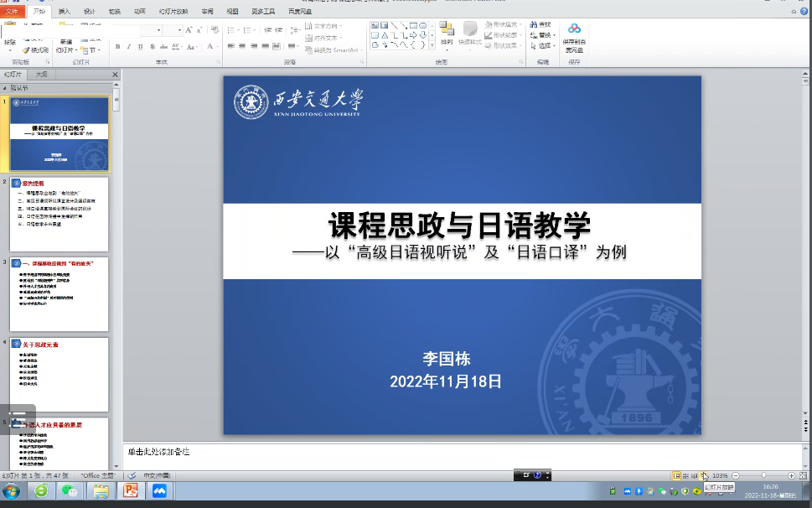Expand the font size dropdown
812x508 pixels.
pos(180,30)
